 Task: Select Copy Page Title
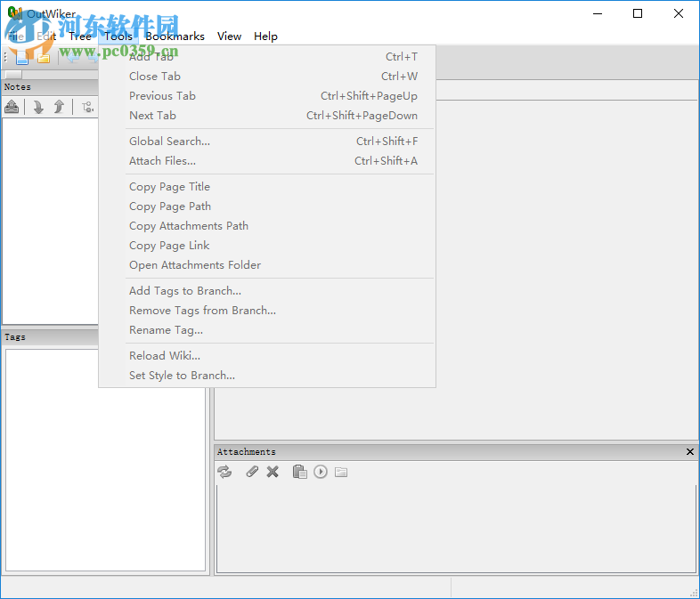coord(267,187)
